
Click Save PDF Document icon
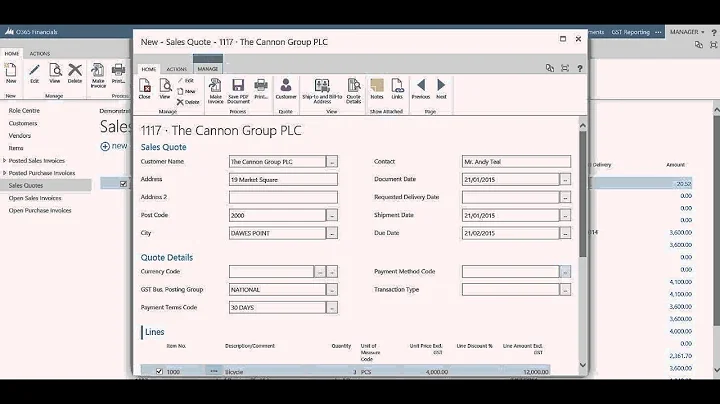tap(238, 90)
